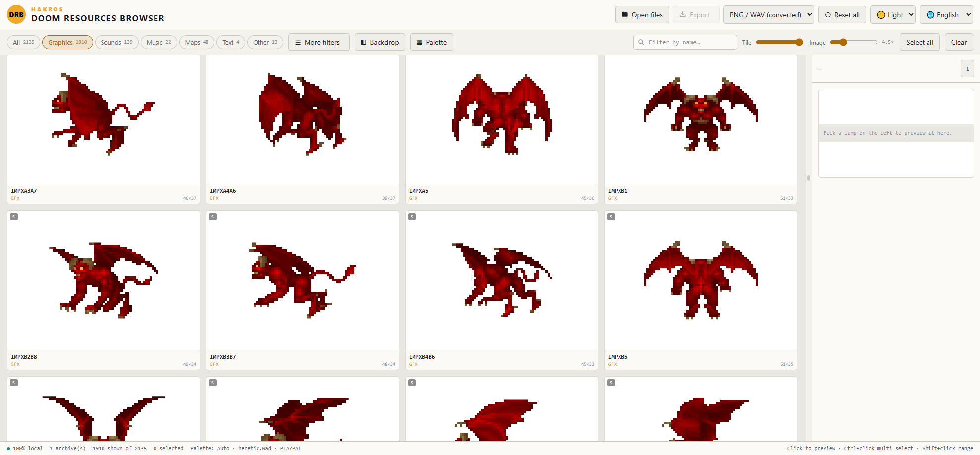Focus the Filter by name field
This screenshot has height=455, width=980.
point(685,42)
